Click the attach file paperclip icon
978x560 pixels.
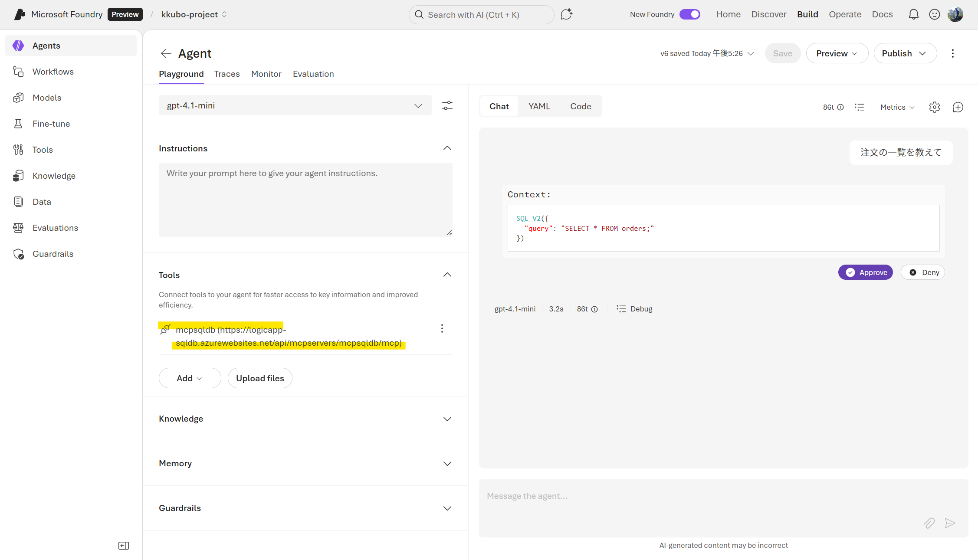click(929, 523)
